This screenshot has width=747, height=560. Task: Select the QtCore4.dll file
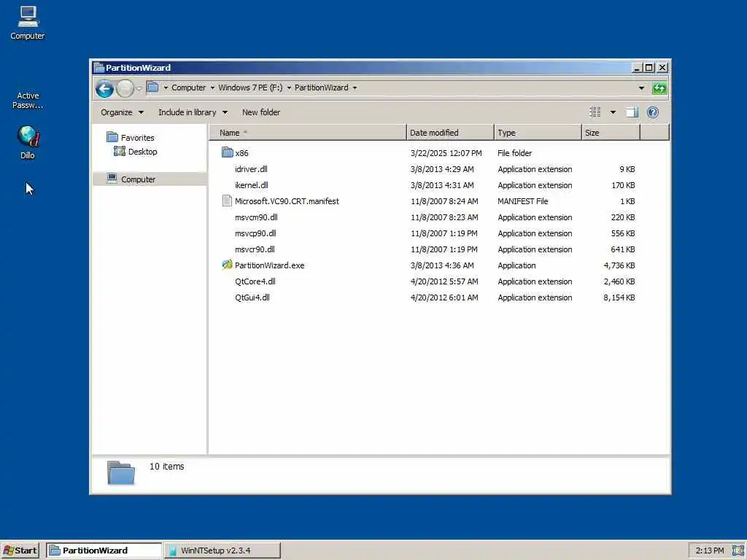(255, 281)
